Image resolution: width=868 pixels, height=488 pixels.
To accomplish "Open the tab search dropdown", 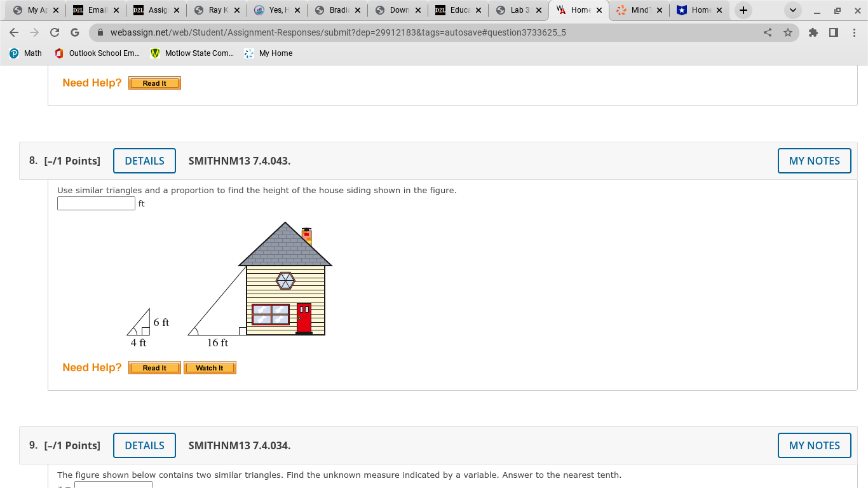I will tap(793, 10).
